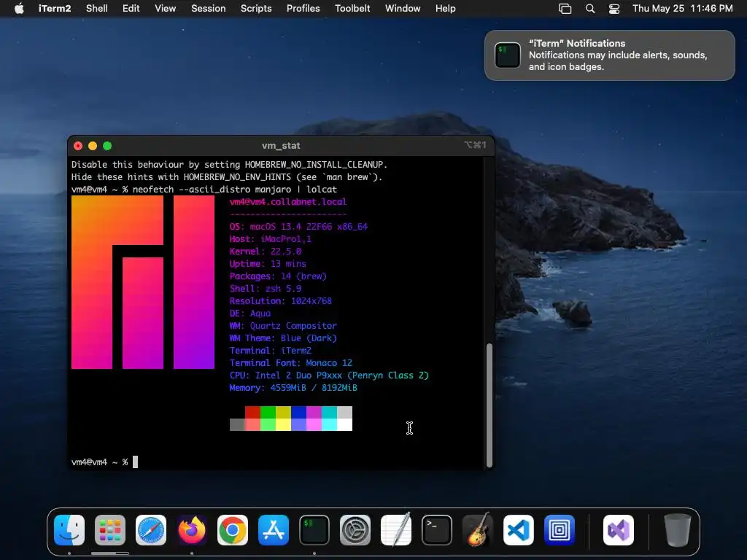Open Finder from the Dock

point(69,529)
